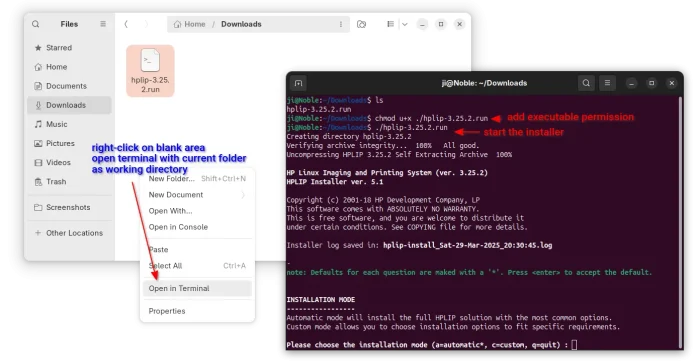Close the Terminal window
This screenshot has width=700, height=361.
click(x=672, y=83)
